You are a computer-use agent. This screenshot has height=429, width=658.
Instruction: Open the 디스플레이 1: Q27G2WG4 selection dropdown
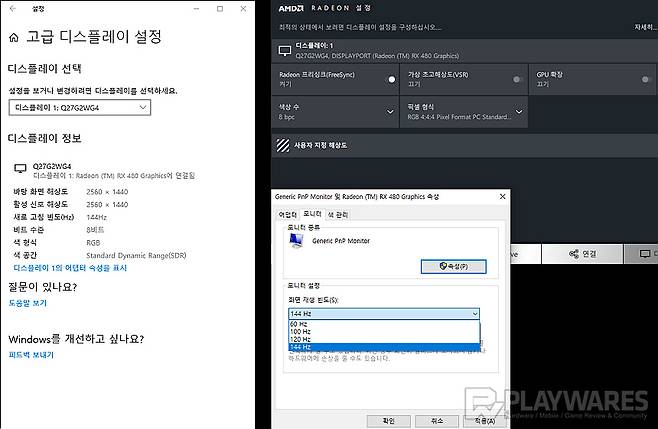[x=80, y=107]
